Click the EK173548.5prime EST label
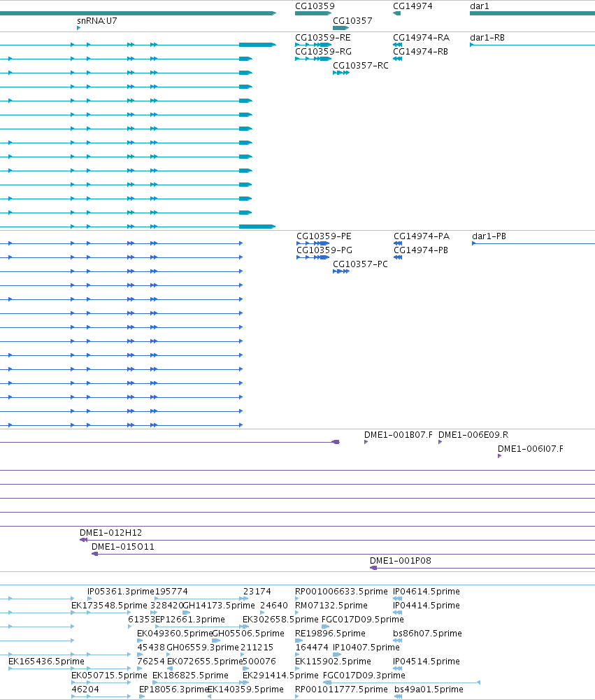 point(109,606)
